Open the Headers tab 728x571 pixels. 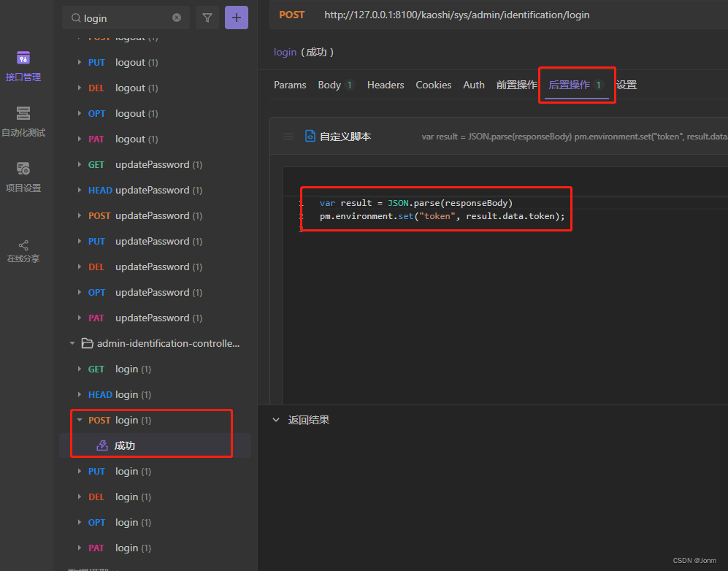(385, 85)
